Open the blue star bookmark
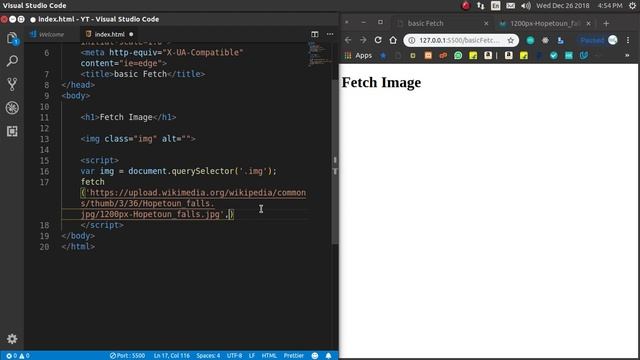The height and width of the screenshot is (360, 640). [x=383, y=56]
